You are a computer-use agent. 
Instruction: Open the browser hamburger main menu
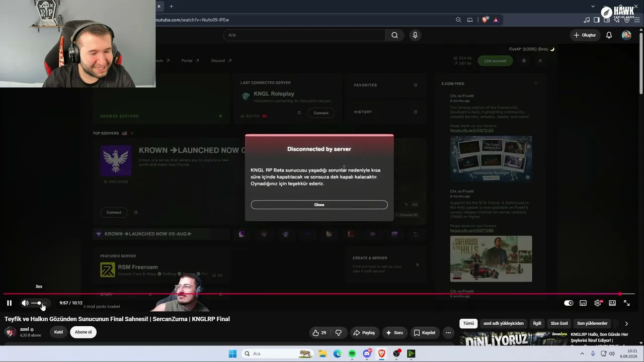coord(637,20)
